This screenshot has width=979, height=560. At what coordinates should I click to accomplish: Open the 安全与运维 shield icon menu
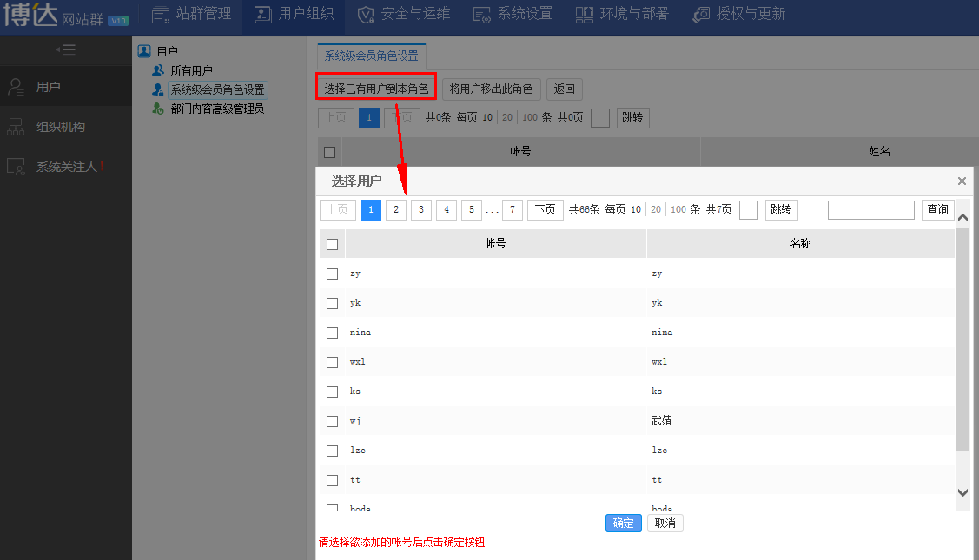coord(366,15)
